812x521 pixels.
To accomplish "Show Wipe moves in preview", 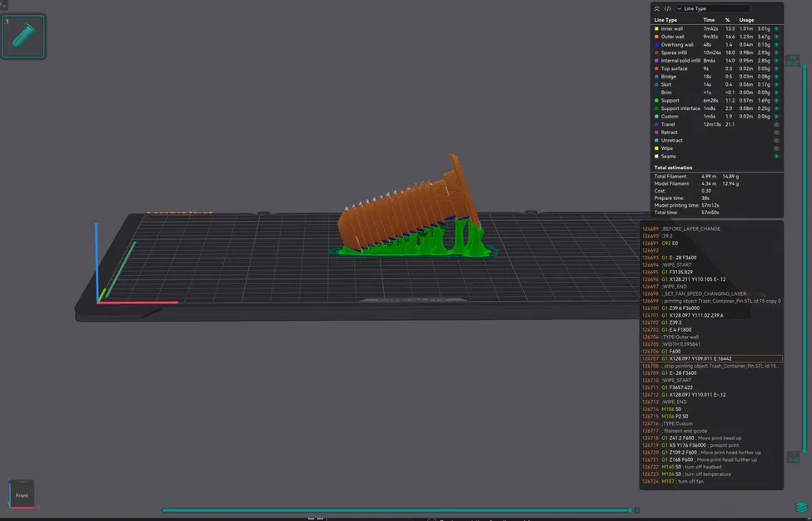I will pos(776,148).
